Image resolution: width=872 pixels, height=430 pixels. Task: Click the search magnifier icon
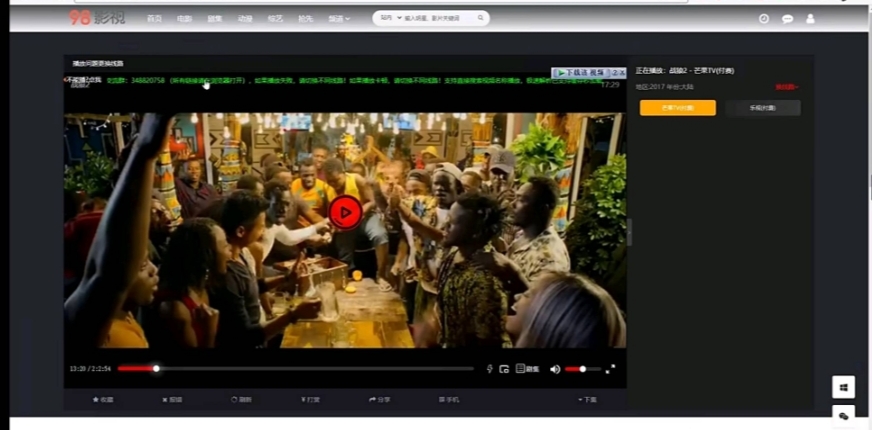click(x=480, y=17)
